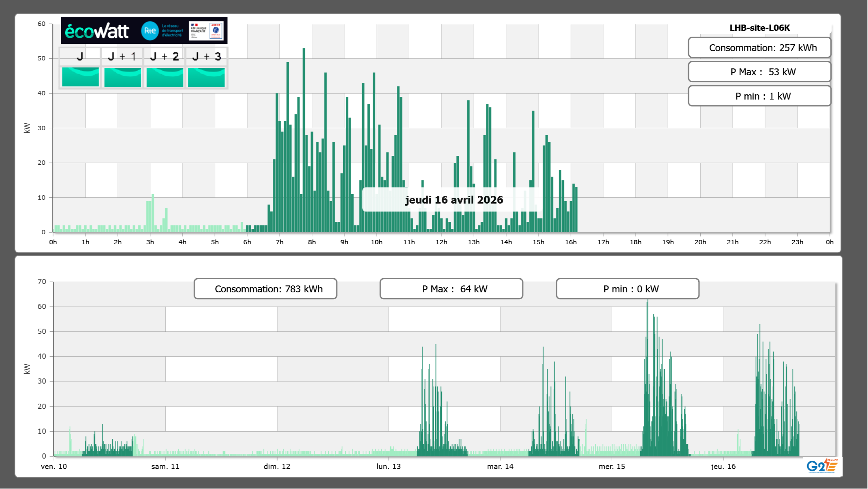Click the weekly Consommation: 783 kWh box

265,289
